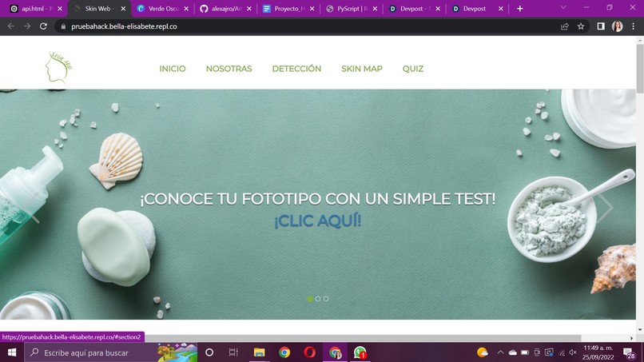Open the clock and date flyout
644x362 pixels.
click(598, 352)
